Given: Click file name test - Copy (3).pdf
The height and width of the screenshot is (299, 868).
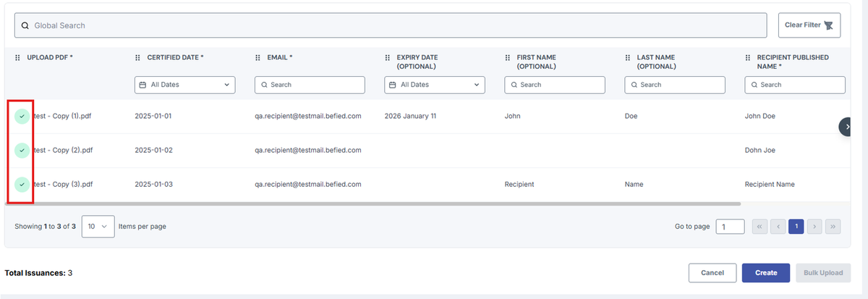Looking at the screenshot, I should click(x=64, y=185).
